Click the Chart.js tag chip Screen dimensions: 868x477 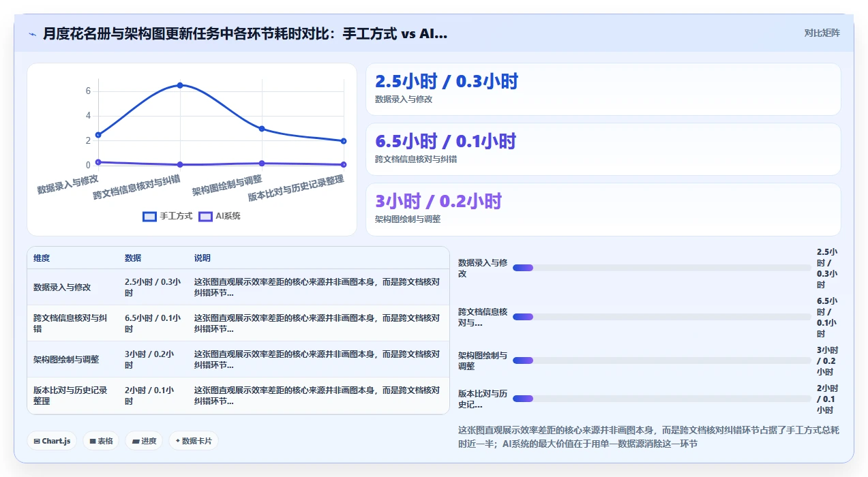[x=52, y=441]
